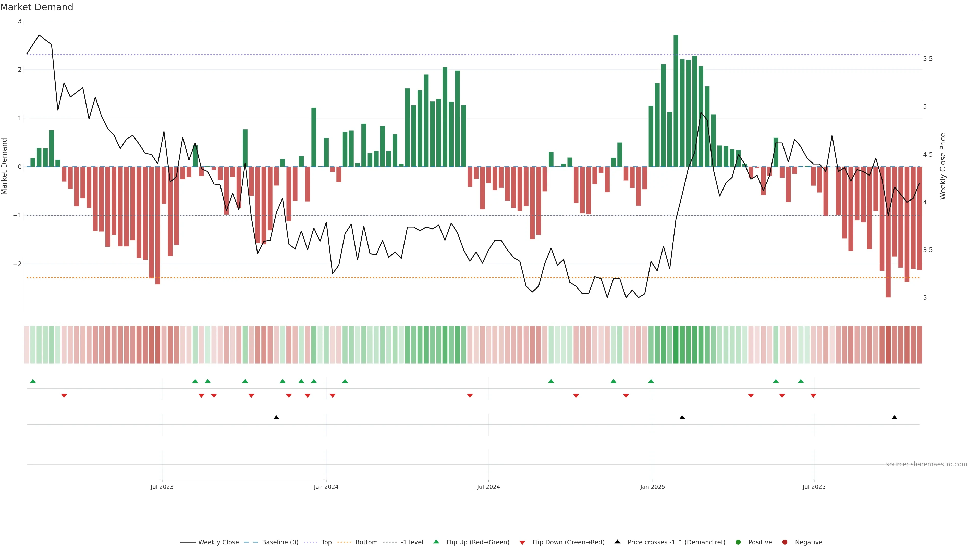Click the Jul 2023 axis label
The height and width of the screenshot is (551, 980).
click(x=162, y=487)
